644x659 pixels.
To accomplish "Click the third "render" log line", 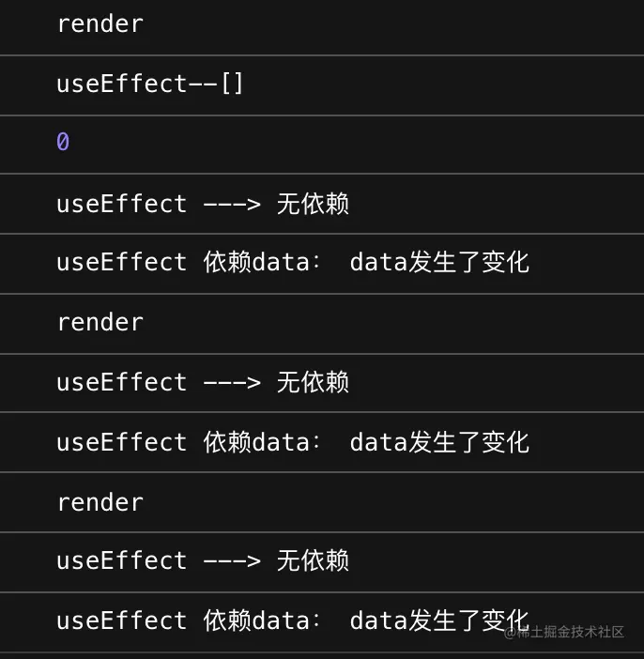I will pos(100,502).
